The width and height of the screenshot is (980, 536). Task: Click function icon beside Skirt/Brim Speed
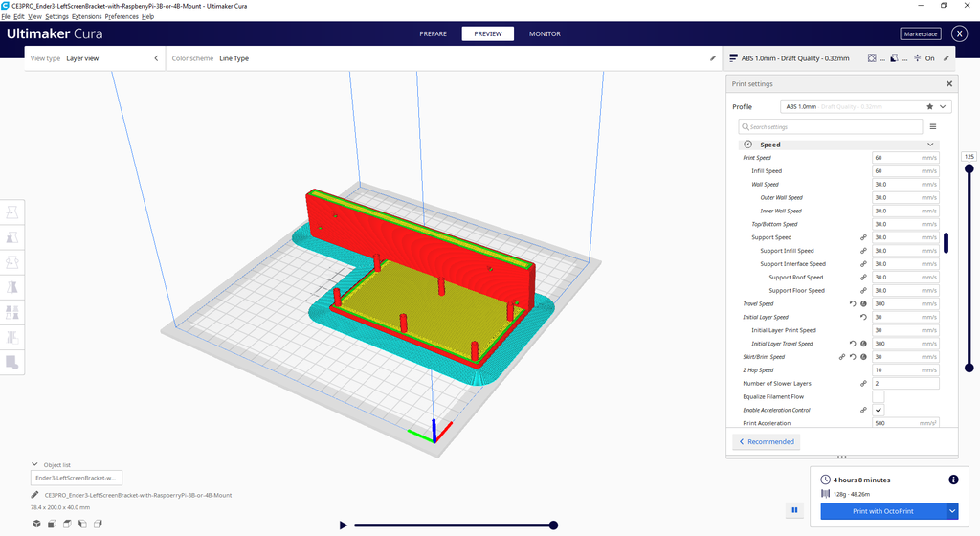[863, 357]
